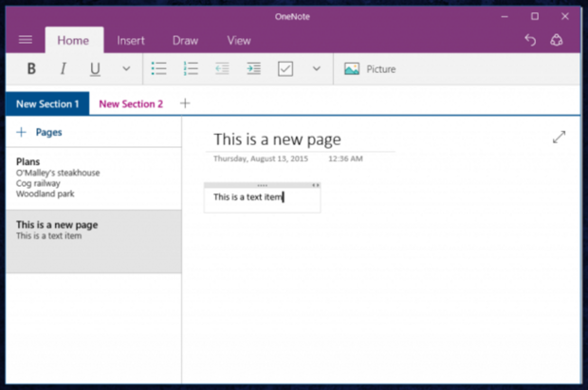Expand the paragraph options dropdown arrow
Image resolution: width=588 pixels, height=390 pixels.
[x=316, y=69]
